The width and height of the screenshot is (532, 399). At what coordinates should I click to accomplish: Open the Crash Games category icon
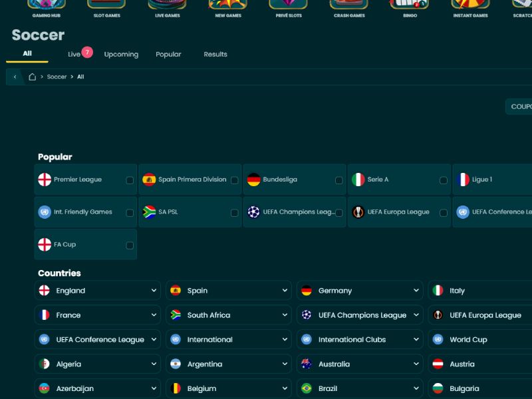coord(349,5)
